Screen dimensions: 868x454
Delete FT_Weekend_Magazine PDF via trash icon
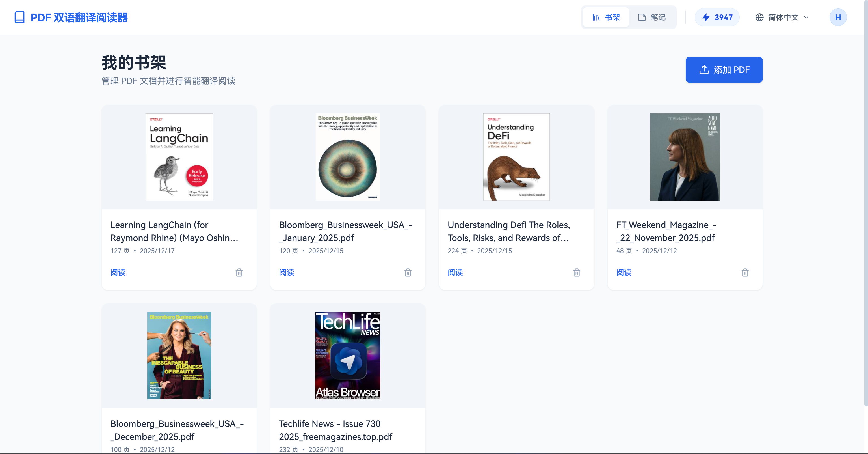(x=745, y=272)
